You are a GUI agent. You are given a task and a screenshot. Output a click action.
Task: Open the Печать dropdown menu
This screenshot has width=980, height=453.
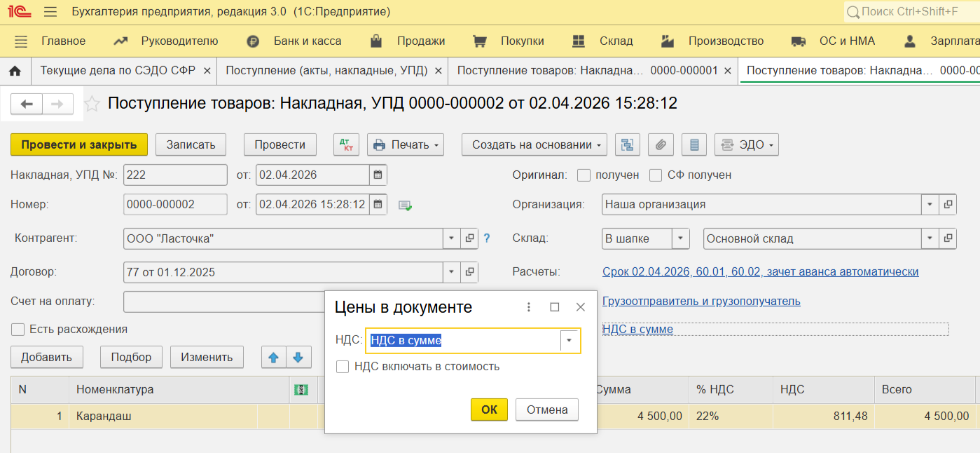point(406,144)
